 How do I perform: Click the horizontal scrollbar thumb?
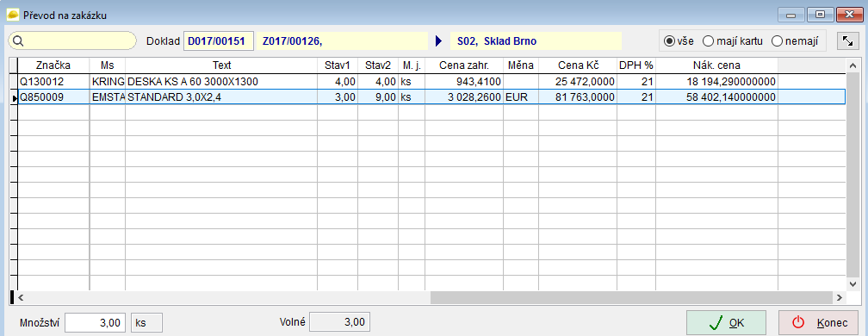pyautogui.click(x=632, y=298)
